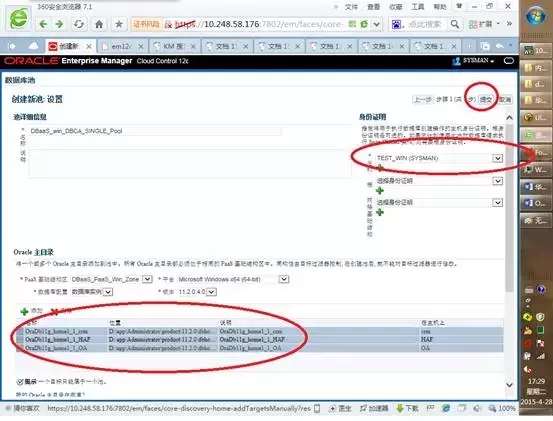The image size is (553, 421).
Task: Click the 提交 submit button
Action: tap(486, 100)
